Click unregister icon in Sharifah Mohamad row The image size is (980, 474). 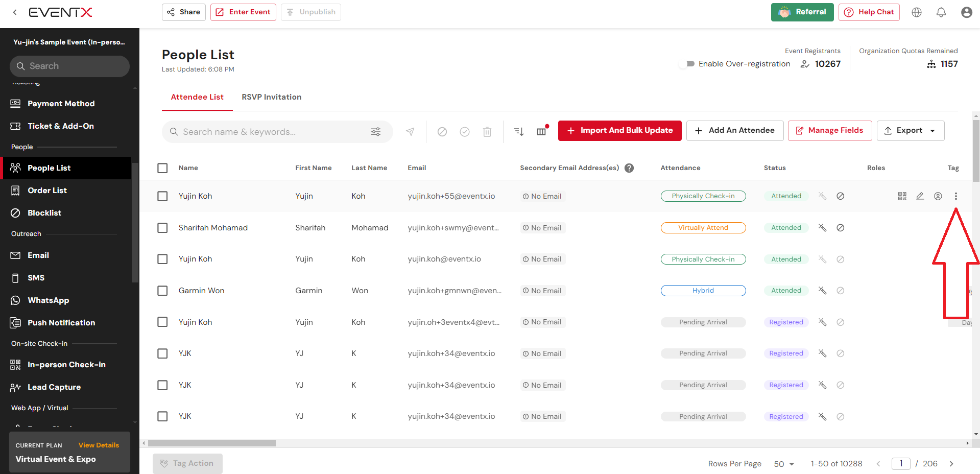tap(823, 228)
